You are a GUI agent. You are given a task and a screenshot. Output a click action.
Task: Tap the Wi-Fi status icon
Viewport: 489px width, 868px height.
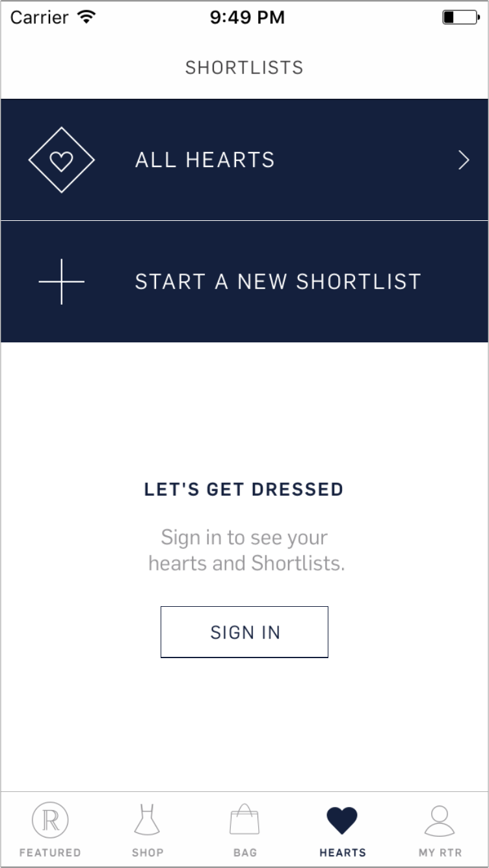click(86, 18)
